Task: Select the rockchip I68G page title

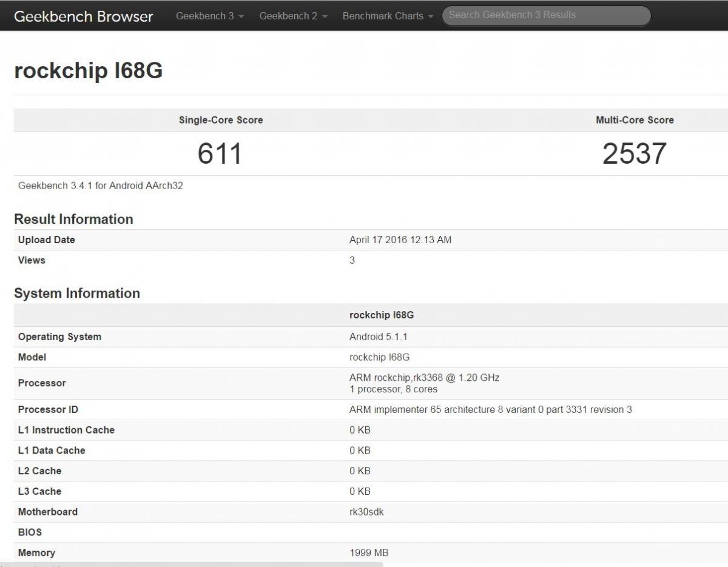Action: tap(89, 71)
